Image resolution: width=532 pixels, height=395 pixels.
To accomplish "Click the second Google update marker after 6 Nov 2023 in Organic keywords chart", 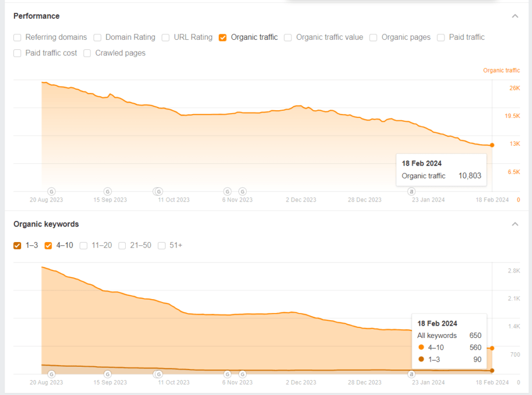I will tap(242, 375).
